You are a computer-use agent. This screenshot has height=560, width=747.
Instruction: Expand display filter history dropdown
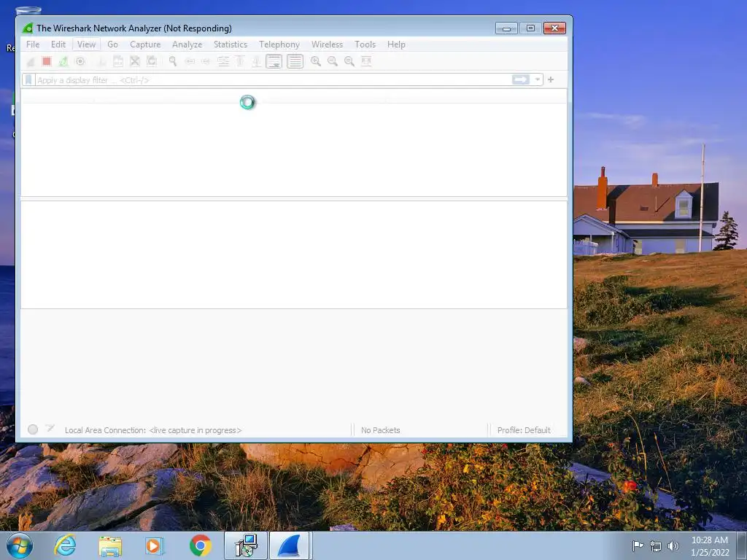538,79
